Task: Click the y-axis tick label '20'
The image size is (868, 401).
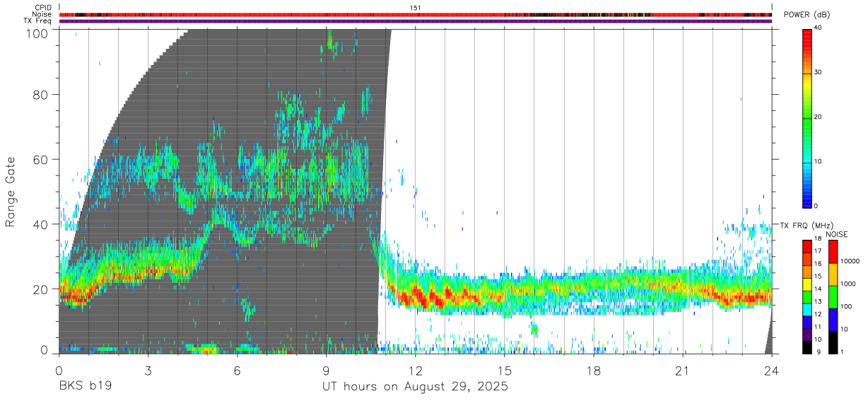Action: pyautogui.click(x=41, y=289)
